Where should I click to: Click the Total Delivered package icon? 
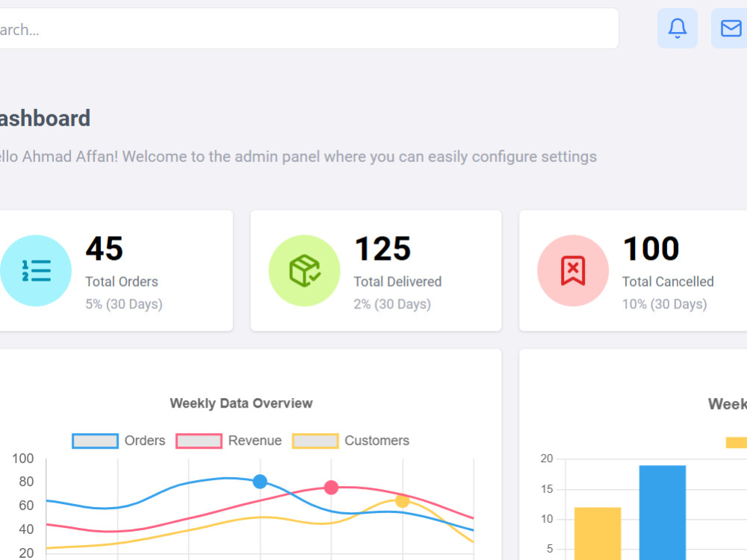(305, 270)
